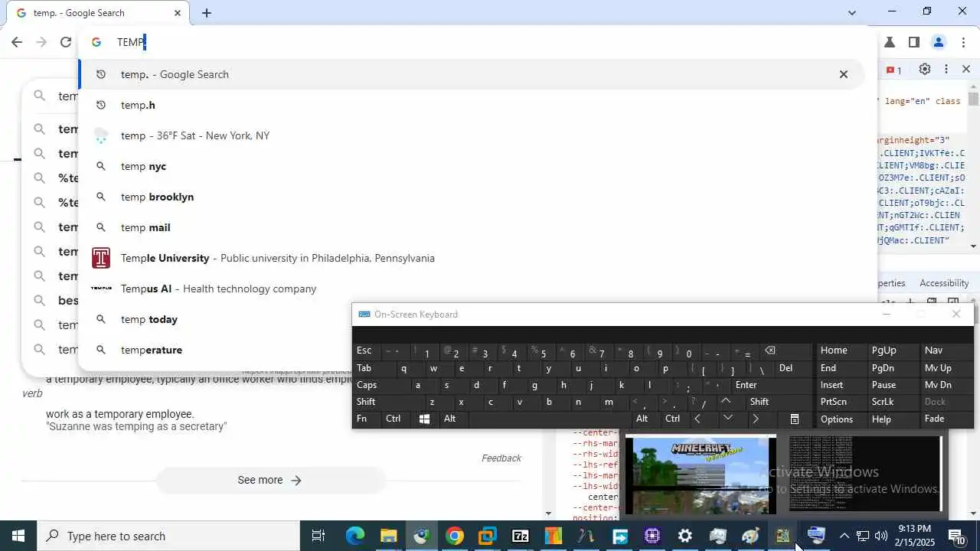The width and height of the screenshot is (980, 551).
Task: Open 7-Zip from the taskbar
Action: [521, 536]
